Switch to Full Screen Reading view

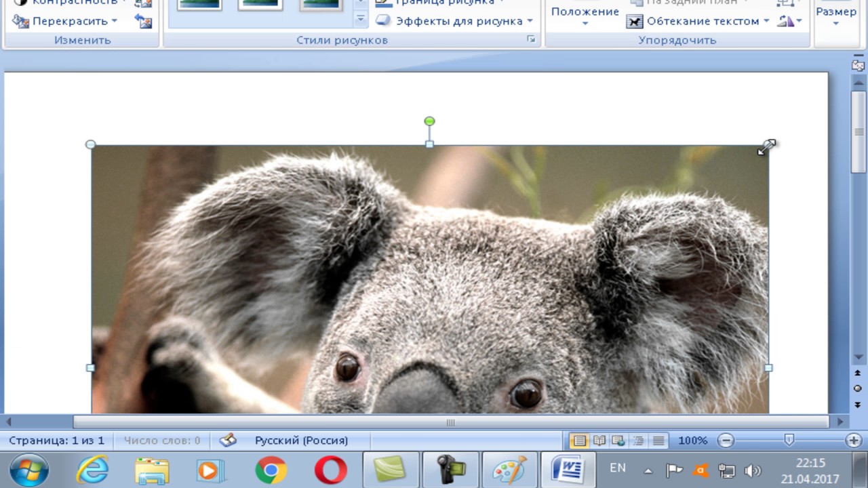click(599, 441)
